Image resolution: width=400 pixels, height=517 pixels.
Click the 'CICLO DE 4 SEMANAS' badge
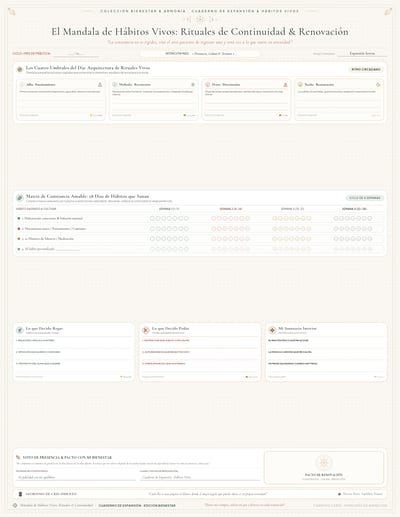[365, 198]
